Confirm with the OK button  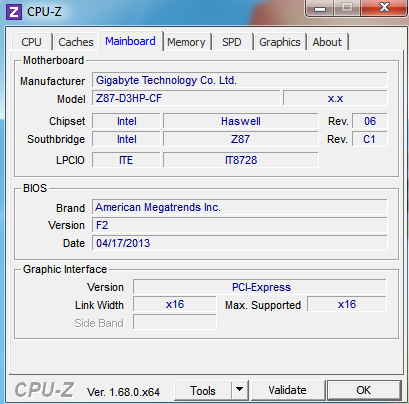[364, 390]
